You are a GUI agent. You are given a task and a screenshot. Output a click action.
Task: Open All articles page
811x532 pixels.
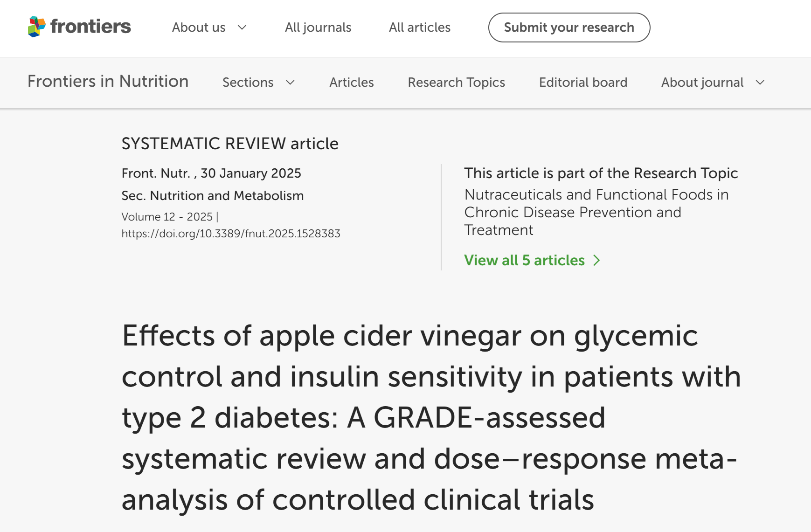click(420, 28)
